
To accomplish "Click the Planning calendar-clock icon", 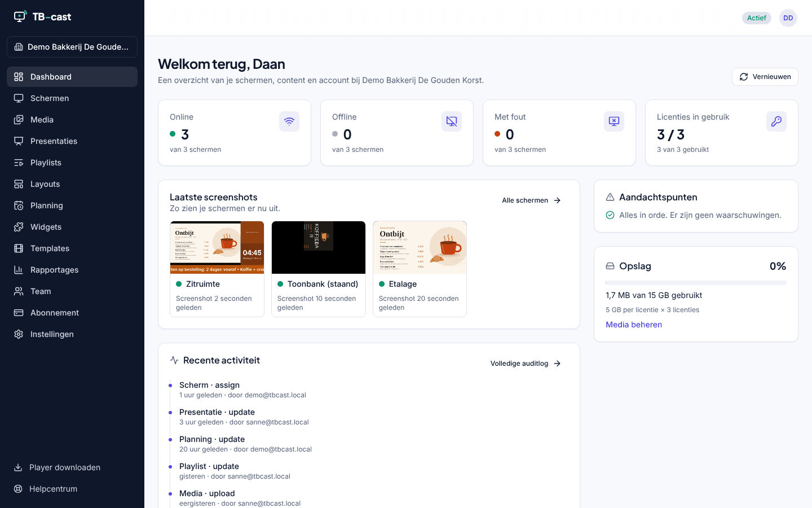I will point(19,205).
